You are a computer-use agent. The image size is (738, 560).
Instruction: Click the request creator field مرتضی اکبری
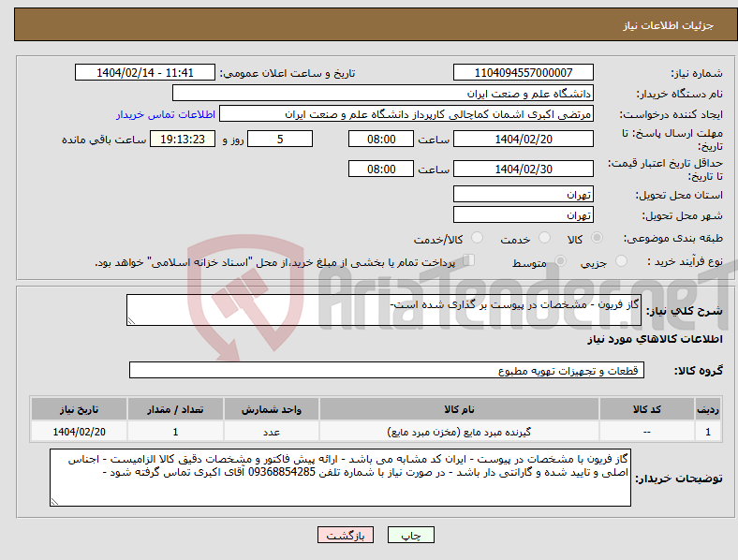pos(406,114)
